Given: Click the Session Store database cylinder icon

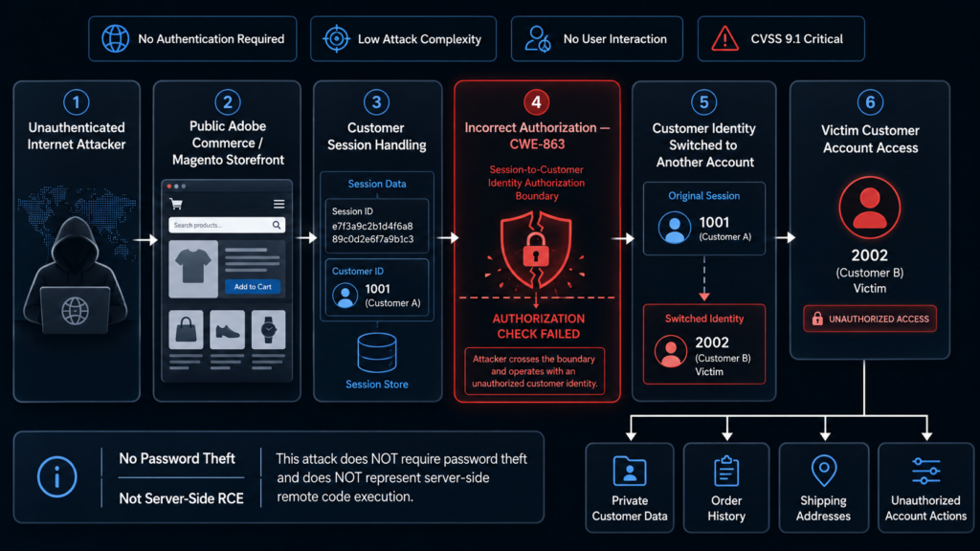Looking at the screenshot, I should [377, 353].
